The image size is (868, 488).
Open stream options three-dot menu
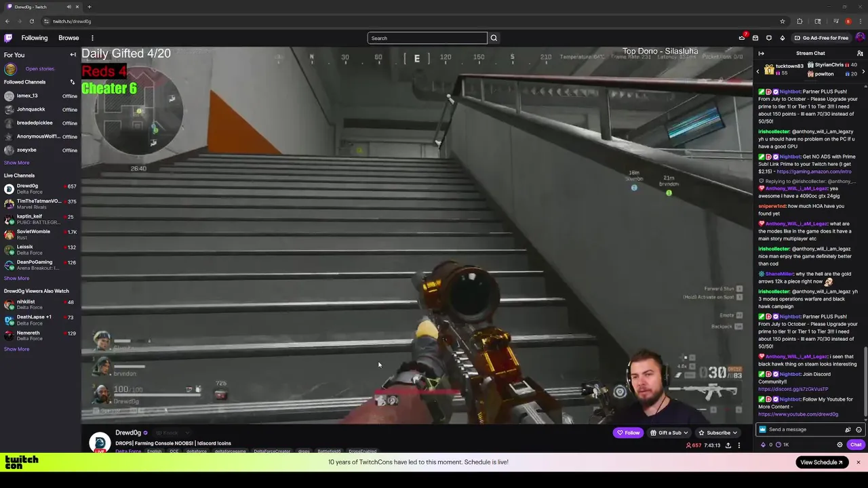739,445
